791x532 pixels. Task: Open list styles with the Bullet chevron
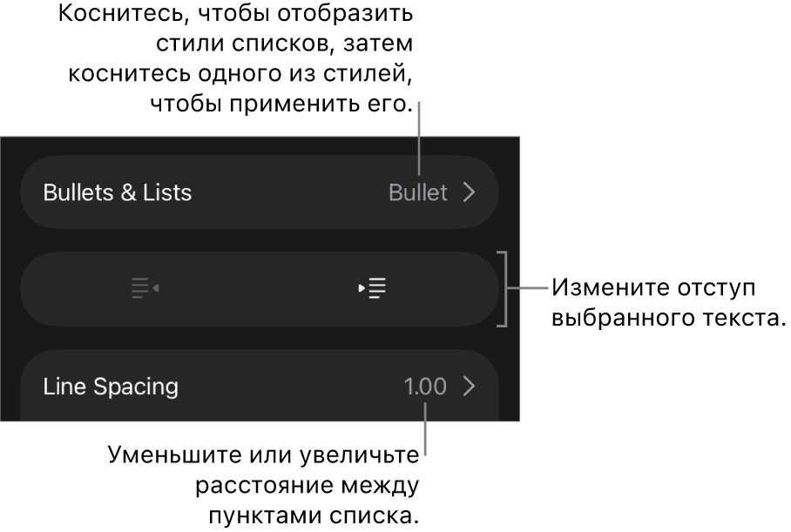point(470,192)
